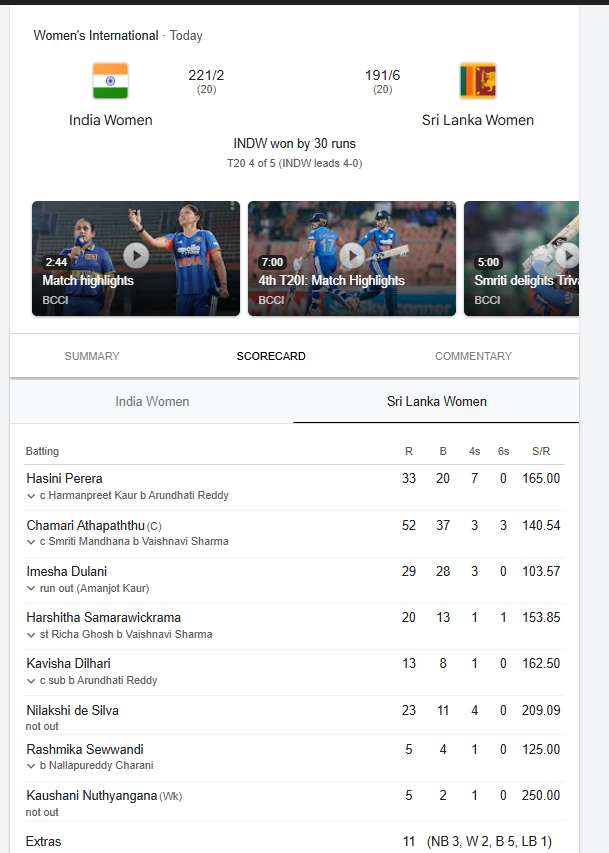
Task: Expand Rashmika Sewwandi's bowled details chevron
Action: tap(31, 765)
